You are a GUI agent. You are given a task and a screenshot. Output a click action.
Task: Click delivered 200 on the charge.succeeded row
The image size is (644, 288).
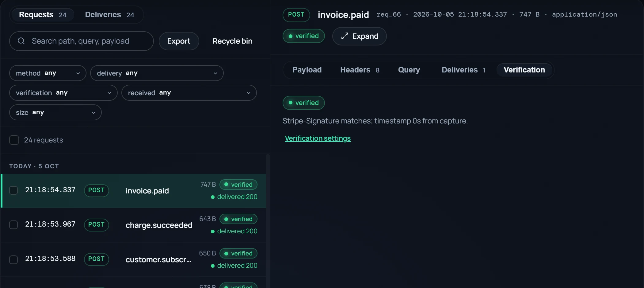[234, 231]
